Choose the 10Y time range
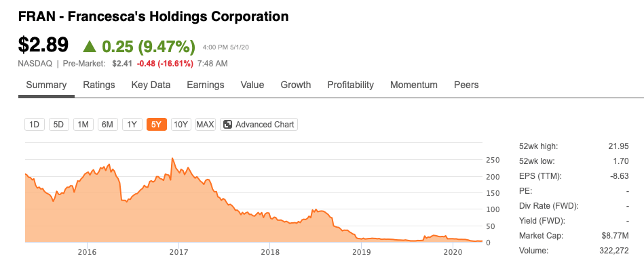Viewport: 644px width, 269px height. 181,124
